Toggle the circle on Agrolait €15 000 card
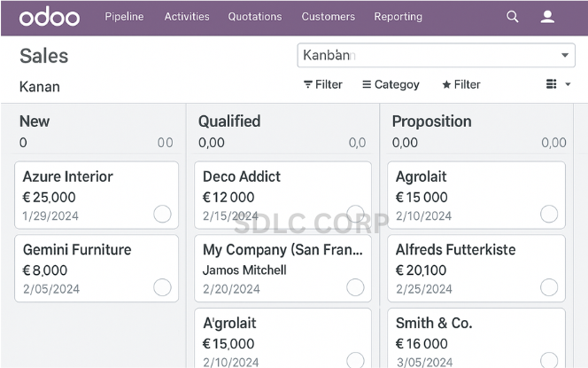 pyautogui.click(x=549, y=214)
